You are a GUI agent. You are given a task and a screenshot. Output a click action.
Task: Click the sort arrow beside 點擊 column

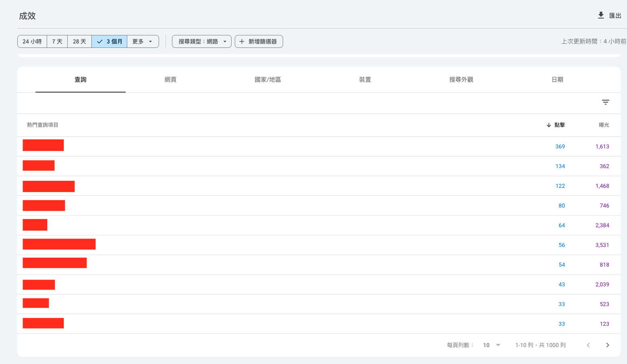tap(548, 125)
